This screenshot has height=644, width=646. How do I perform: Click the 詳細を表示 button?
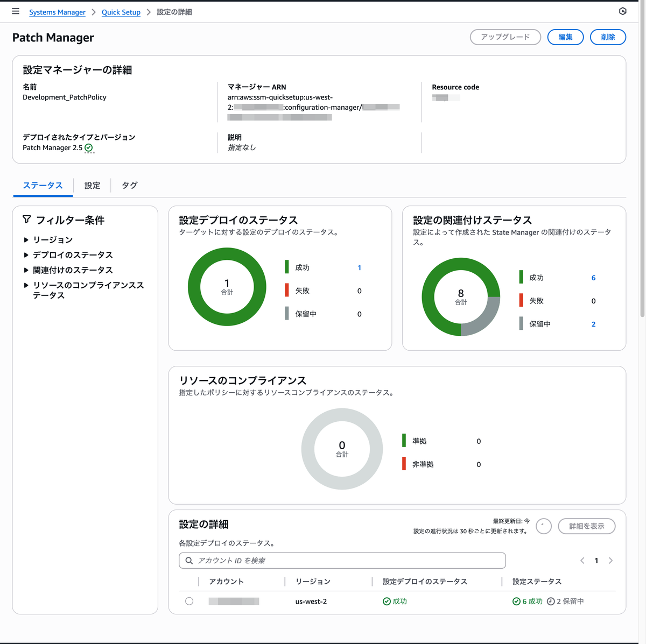coord(587,526)
